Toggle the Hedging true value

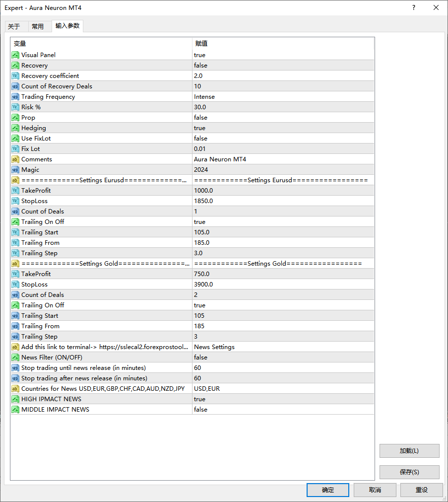click(283, 128)
